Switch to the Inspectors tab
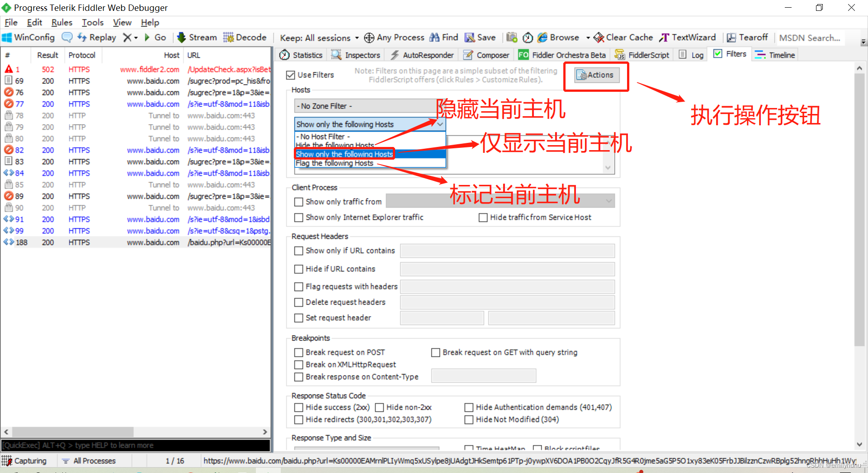Viewport: 868px width, 473px height. coord(356,55)
